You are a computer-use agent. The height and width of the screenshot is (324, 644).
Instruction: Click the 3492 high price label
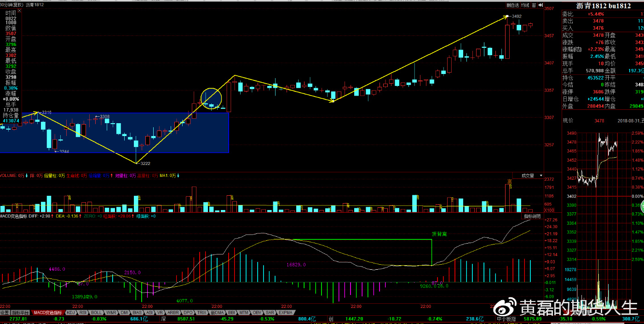pyautogui.click(x=516, y=16)
